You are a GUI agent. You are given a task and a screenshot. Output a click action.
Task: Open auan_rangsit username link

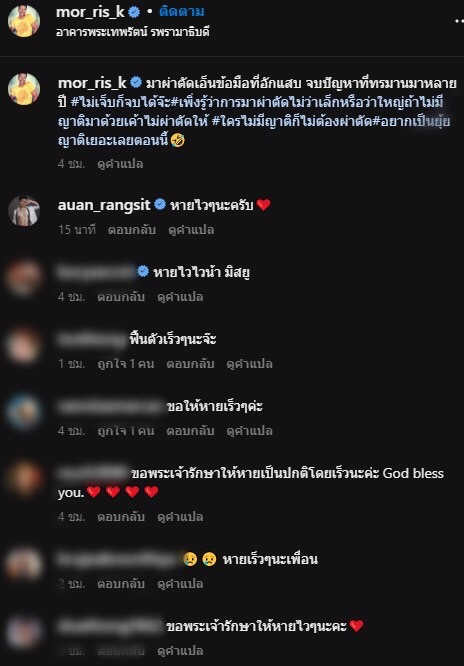(x=104, y=205)
